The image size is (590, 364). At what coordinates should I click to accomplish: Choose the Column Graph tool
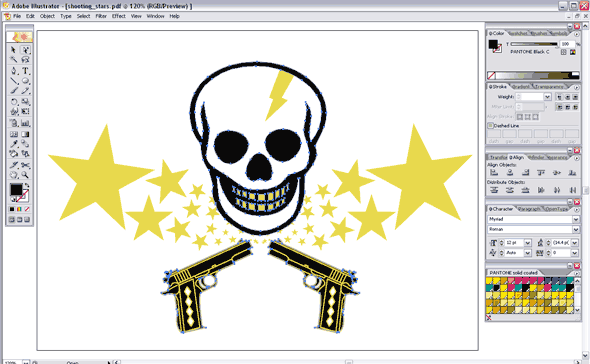point(25,123)
